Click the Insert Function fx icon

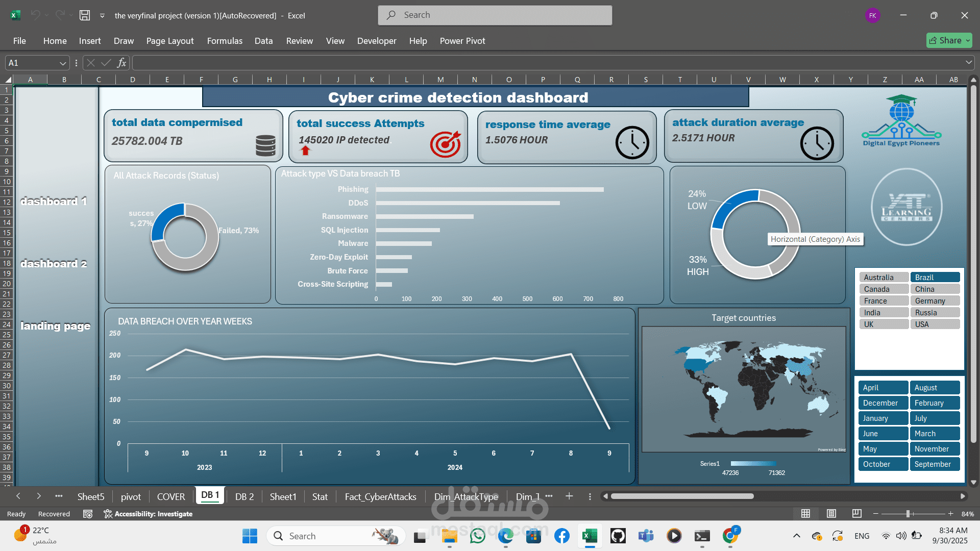point(121,63)
